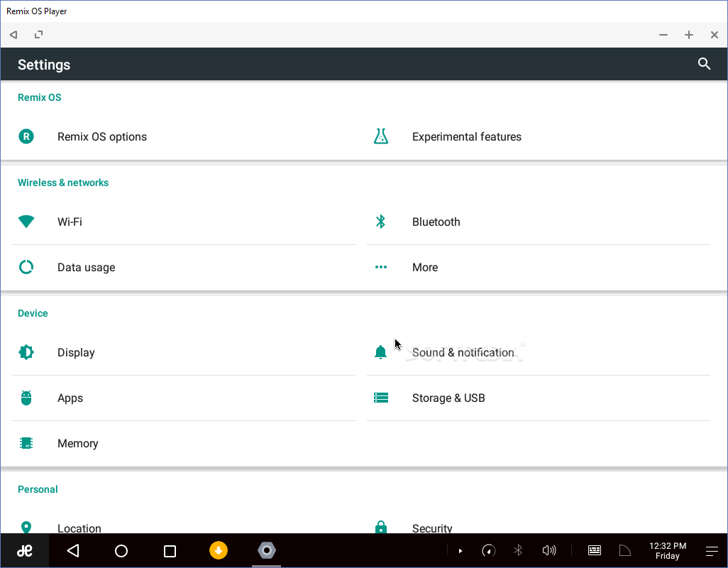Image resolution: width=728 pixels, height=568 pixels.
Task: Open Memory settings
Action: (183, 444)
